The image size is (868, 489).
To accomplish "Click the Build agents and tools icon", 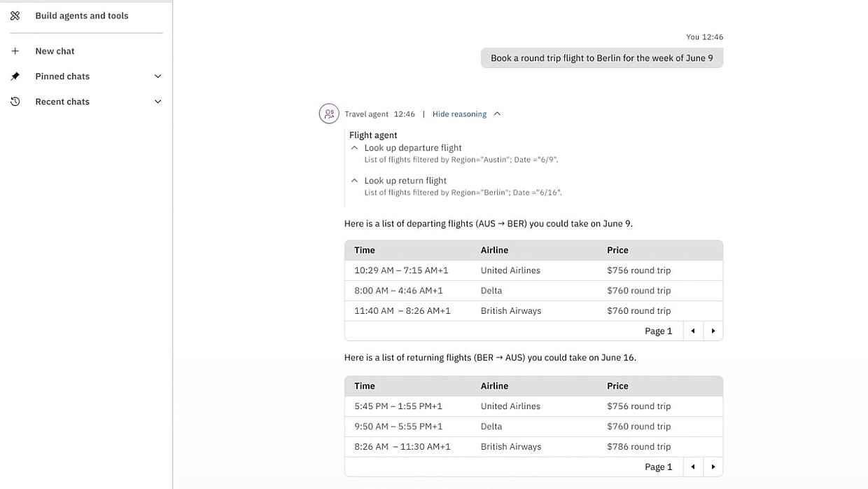I will coord(15,15).
